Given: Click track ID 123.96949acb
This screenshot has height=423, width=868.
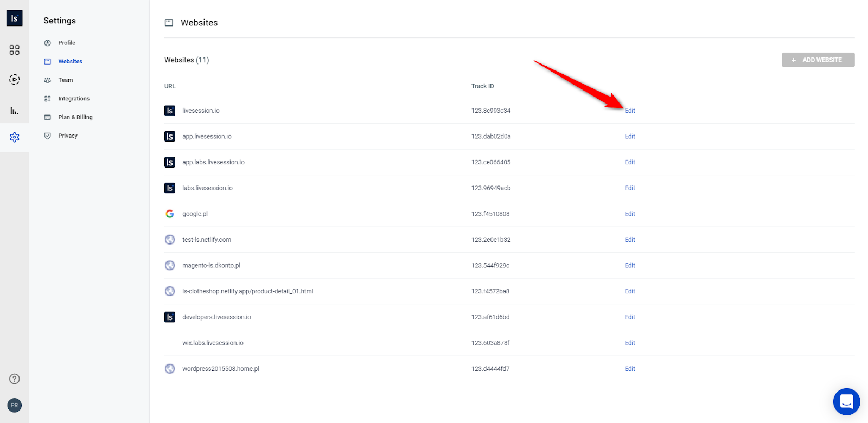Looking at the screenshot, I should click(x=491, y=188).
